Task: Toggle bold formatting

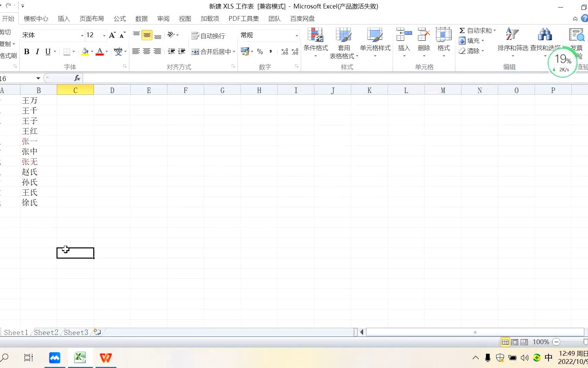Action: point(27,51)
